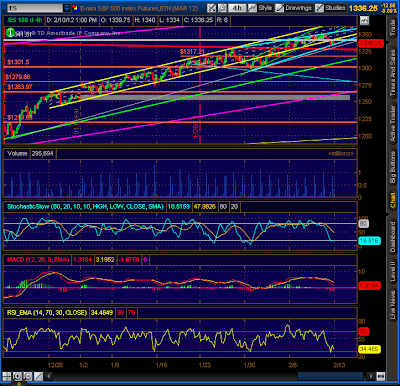Click the horizontal scrollbar left arrow
Viewport: 400px width, 386px height.
tap(49, 376)
